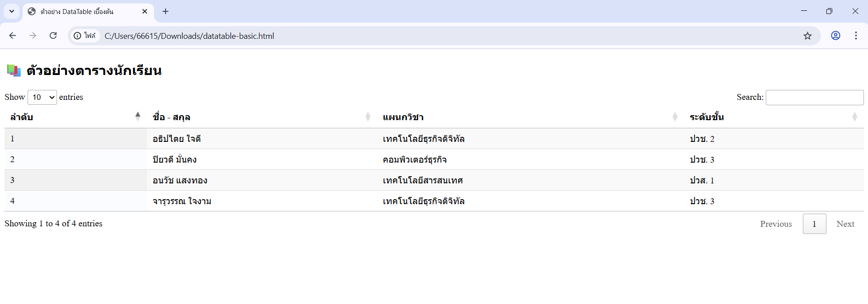
Task: Click the Search input field
Action: 814,98
